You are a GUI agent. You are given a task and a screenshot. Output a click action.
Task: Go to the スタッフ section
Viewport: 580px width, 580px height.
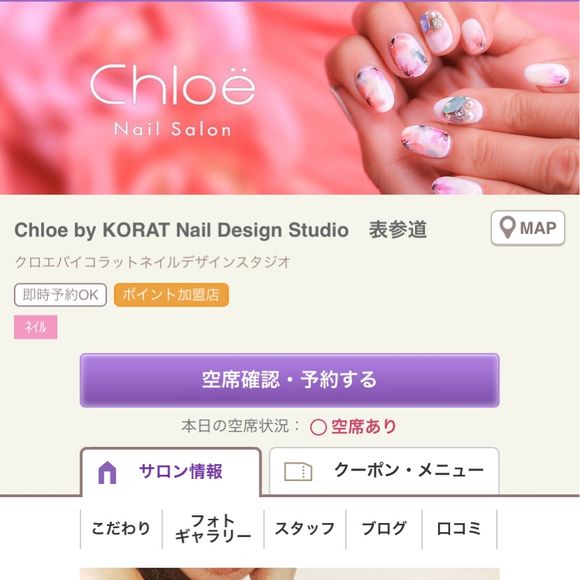(x=305, y=528)
